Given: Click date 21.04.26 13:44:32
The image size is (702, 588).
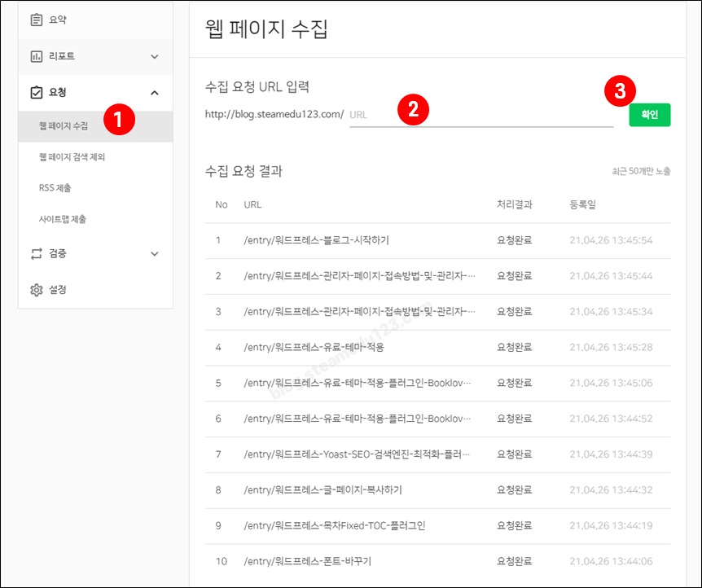Looking at the screenshot, I should click(x=611, y=490).
